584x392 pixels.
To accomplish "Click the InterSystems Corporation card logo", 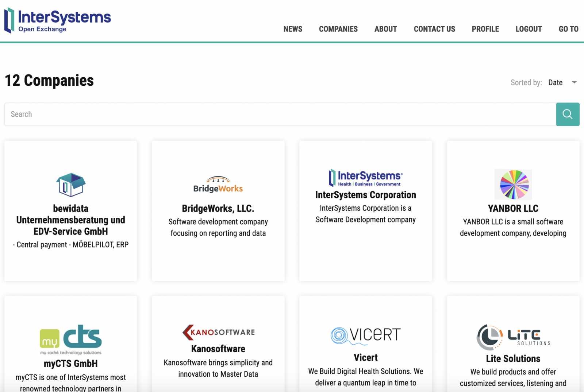I will [x=366, y=178].
